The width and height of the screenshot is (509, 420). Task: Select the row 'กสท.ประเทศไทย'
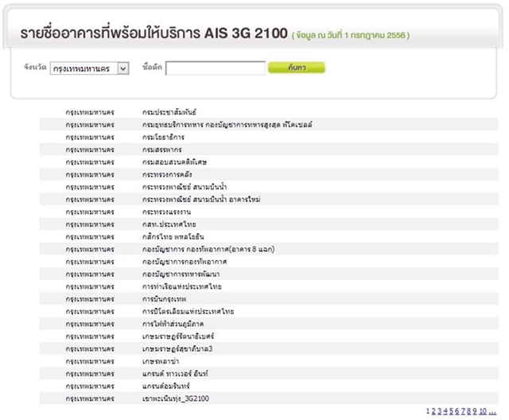(269, 224)
